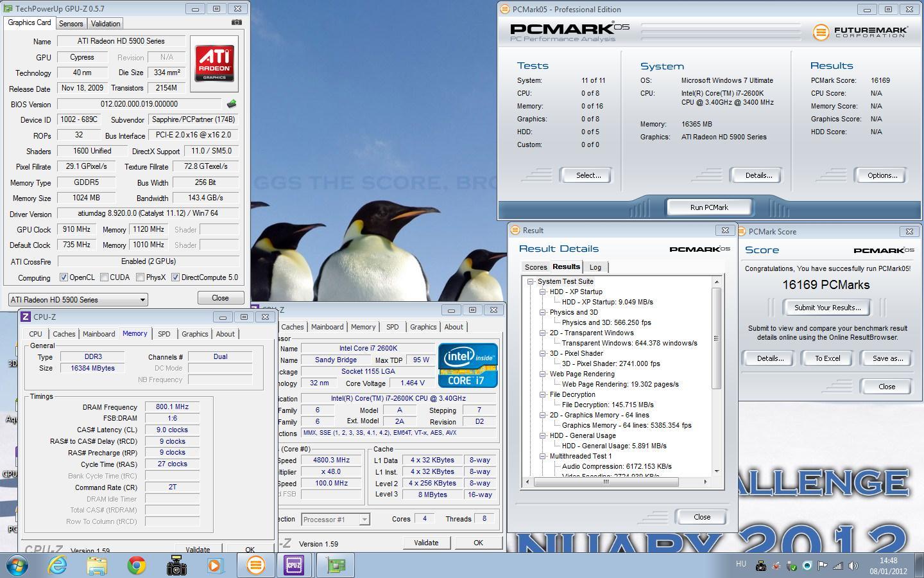This screenshot has height=578, width=924.
Task: Click the Intel Core i7 logo in CPU-Z
Action: (468, 365)
